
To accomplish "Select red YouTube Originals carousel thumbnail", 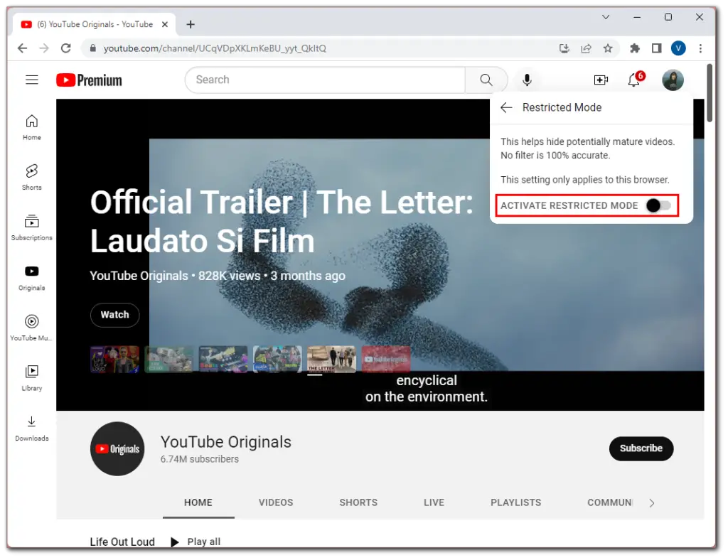I will [386, 359].
